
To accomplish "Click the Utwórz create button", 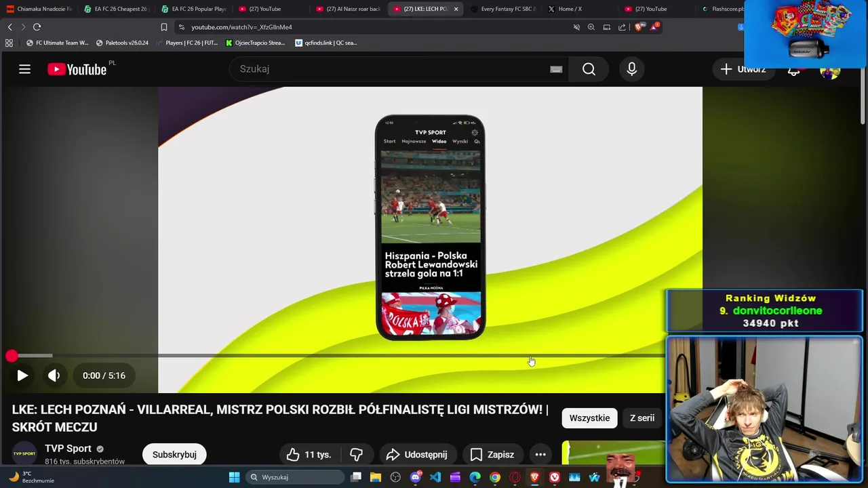I will coord(743,69).
